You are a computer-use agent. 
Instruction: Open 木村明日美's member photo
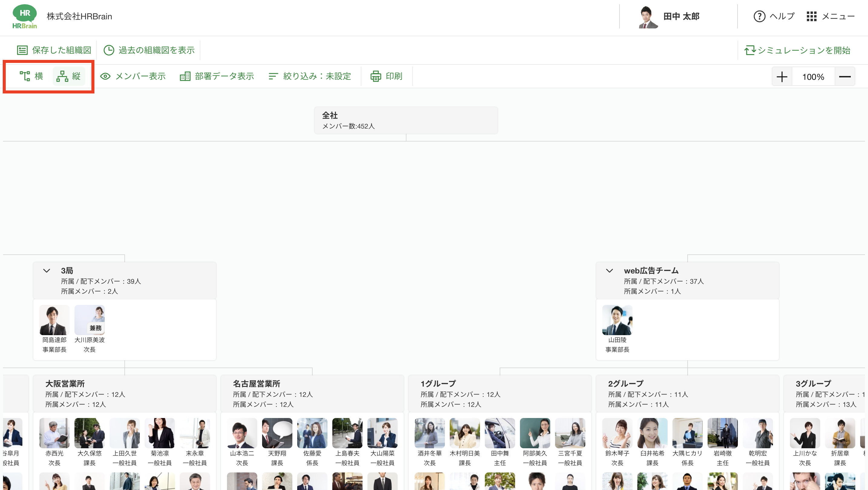pyautogui.click(x=465, y=433)
